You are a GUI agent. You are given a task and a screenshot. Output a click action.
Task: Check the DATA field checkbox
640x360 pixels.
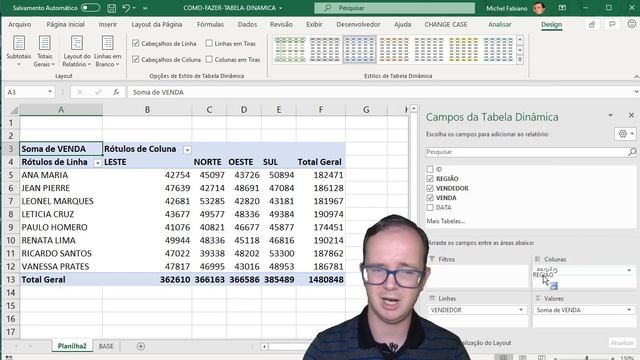click(430, 207)
